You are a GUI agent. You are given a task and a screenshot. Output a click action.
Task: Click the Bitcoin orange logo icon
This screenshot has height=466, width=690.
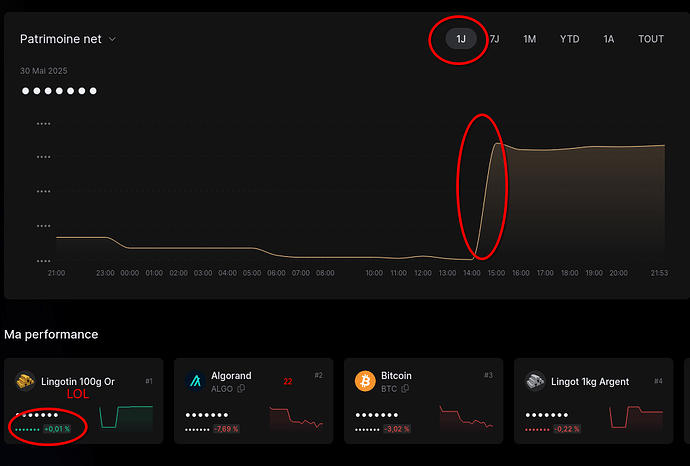point(365,381)
